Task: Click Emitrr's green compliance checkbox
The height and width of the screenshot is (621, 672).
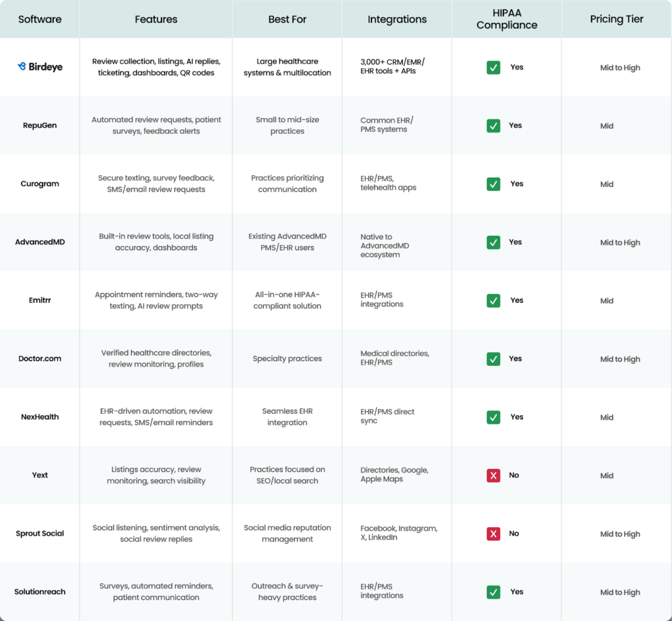Action: coord(493,300)
